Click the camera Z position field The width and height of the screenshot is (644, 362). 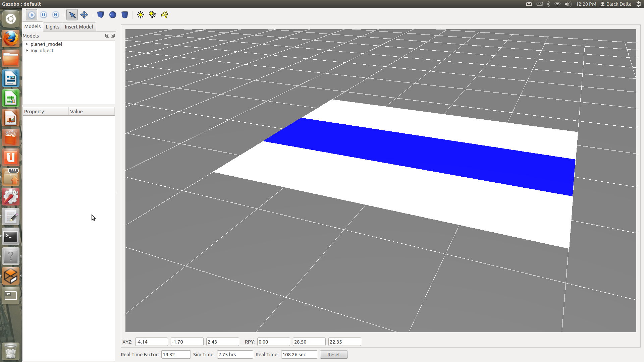click(222, 342)
